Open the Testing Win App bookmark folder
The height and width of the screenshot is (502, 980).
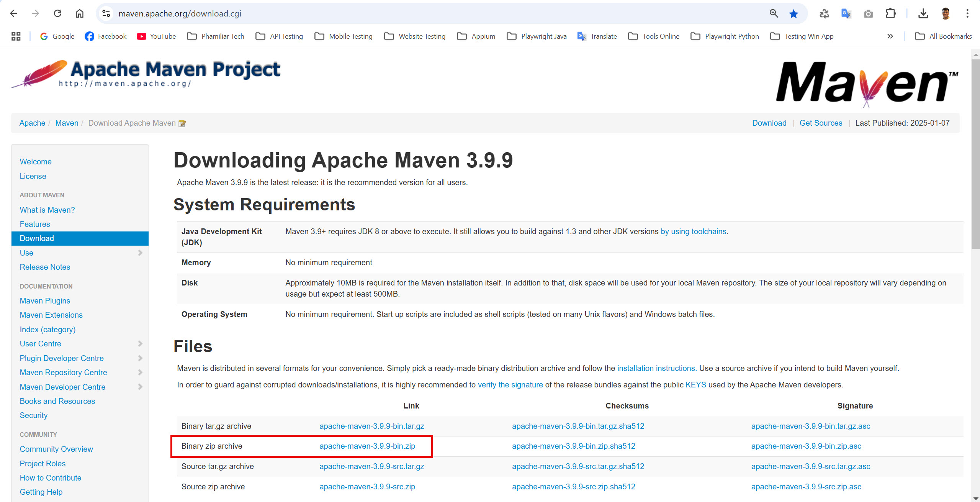tap(802, 36)
